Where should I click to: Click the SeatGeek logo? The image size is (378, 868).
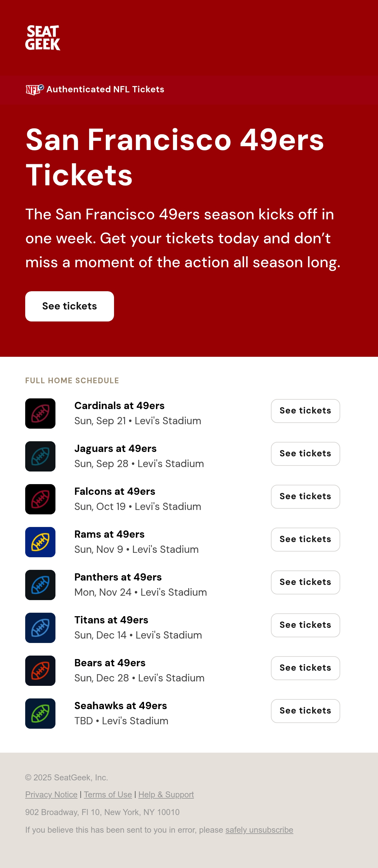[43, 38]
